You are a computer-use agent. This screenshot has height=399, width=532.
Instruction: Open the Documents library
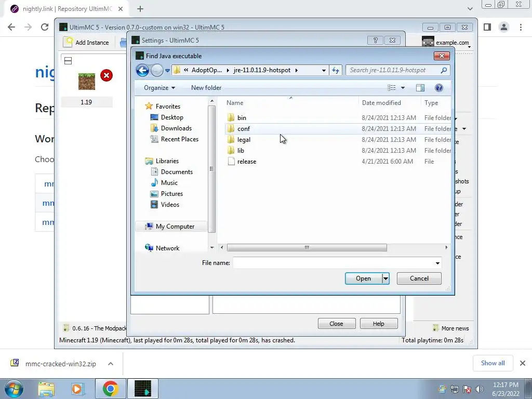tap(172, 171)
